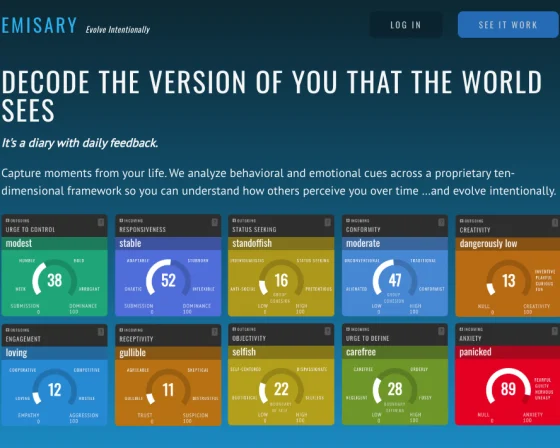Select the Conformity card title

point(363,229)
